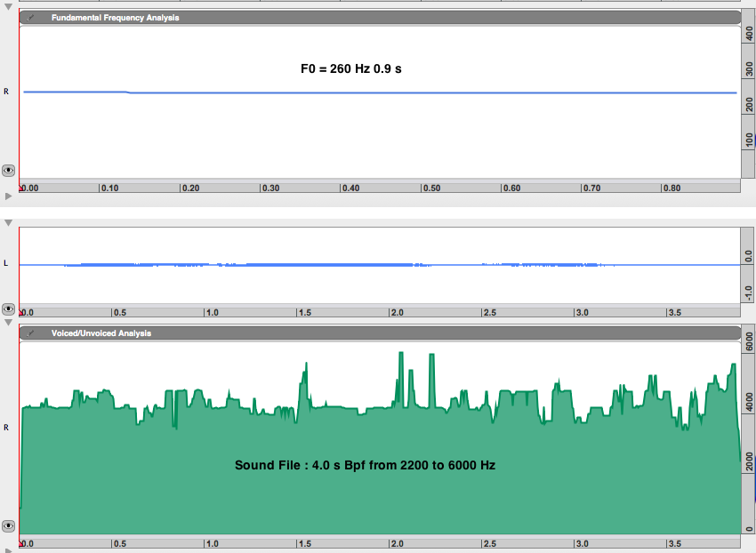Click the 'F0 = 260 Hz 0.9 s' annotation
The image size is (756, 553).
click(x=351, y=69)
